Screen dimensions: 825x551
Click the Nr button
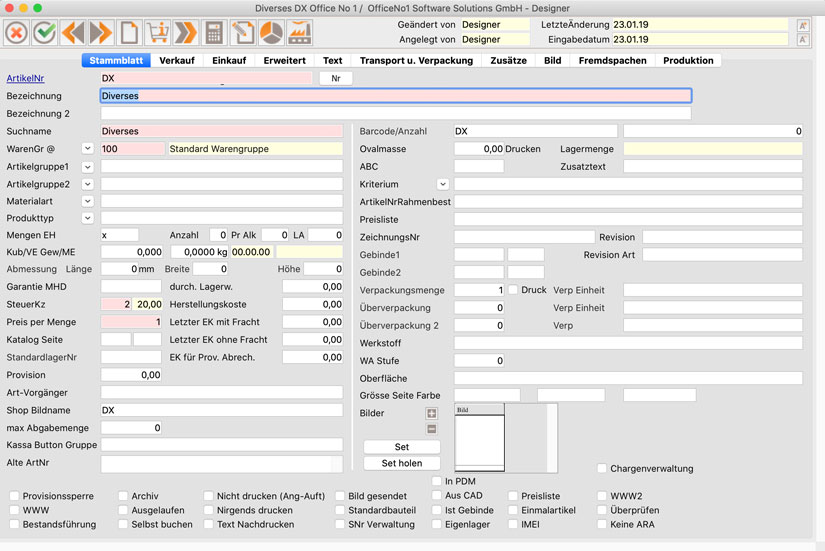336,78
